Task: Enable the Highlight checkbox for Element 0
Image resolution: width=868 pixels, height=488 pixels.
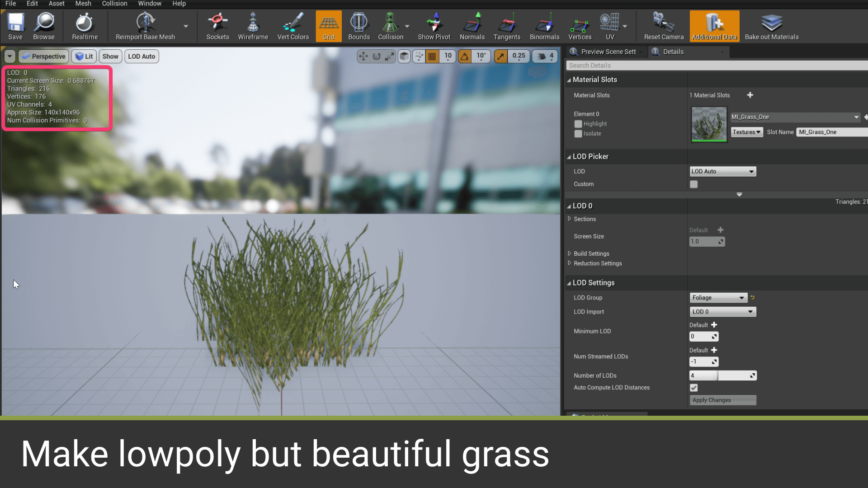Action: pyautogui.click(x=578, y=124)
